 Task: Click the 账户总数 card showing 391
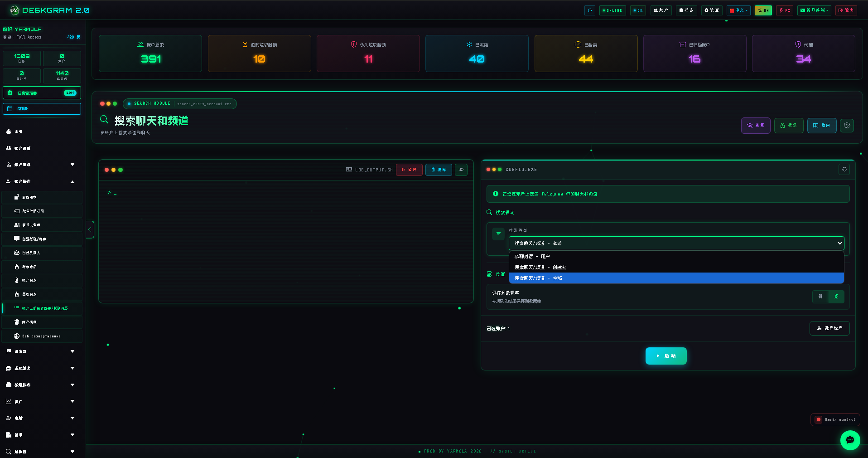[150, 54]
